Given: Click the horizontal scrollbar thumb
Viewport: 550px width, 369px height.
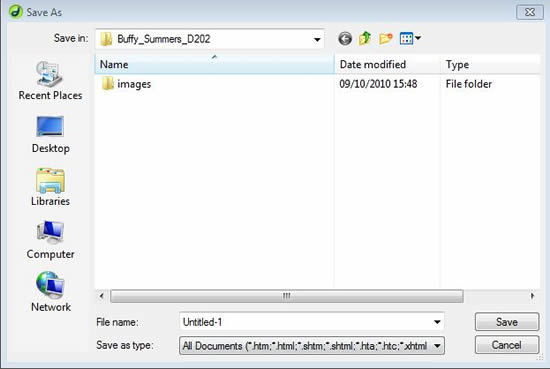Looking at the screenshot, I should 287,296.
